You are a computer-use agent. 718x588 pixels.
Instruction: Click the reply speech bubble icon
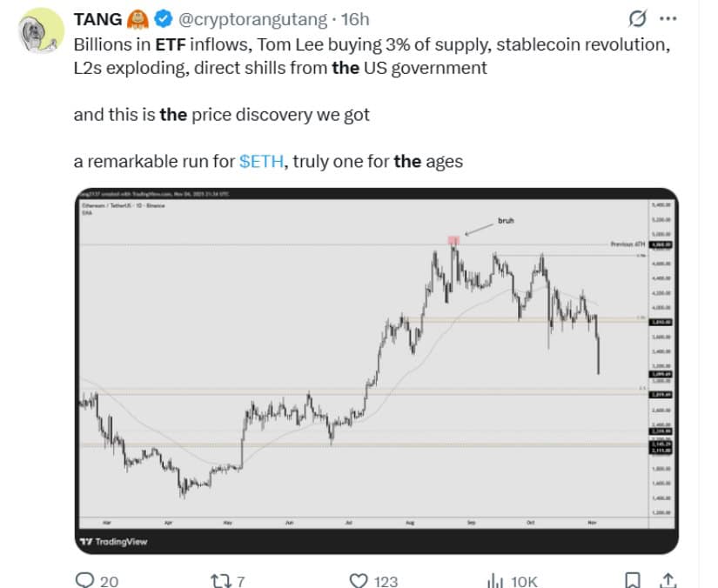point(85,580)
